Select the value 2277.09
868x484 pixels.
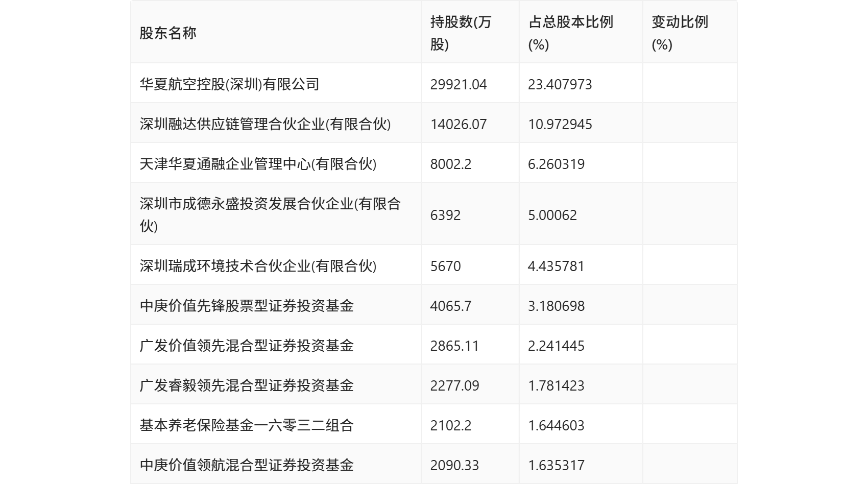pyautogui.click(x=454, y=385)
